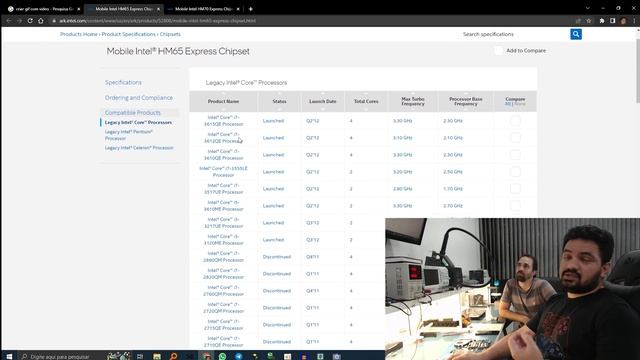This screenshot has height=360, width=640.
Task: Click the browser address bar URL
Action: point(158,20)
